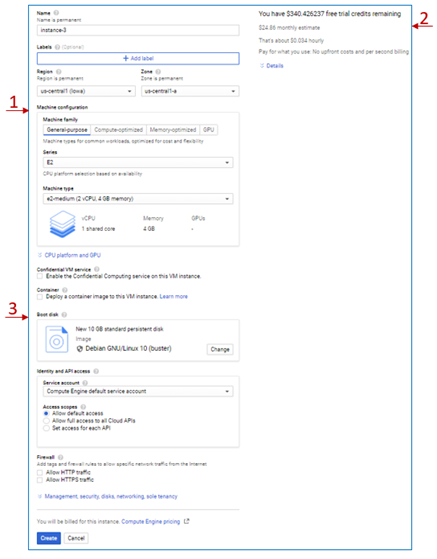Open the container Learn more link
This screenshot has height=559, width=437.
point(174,297)
